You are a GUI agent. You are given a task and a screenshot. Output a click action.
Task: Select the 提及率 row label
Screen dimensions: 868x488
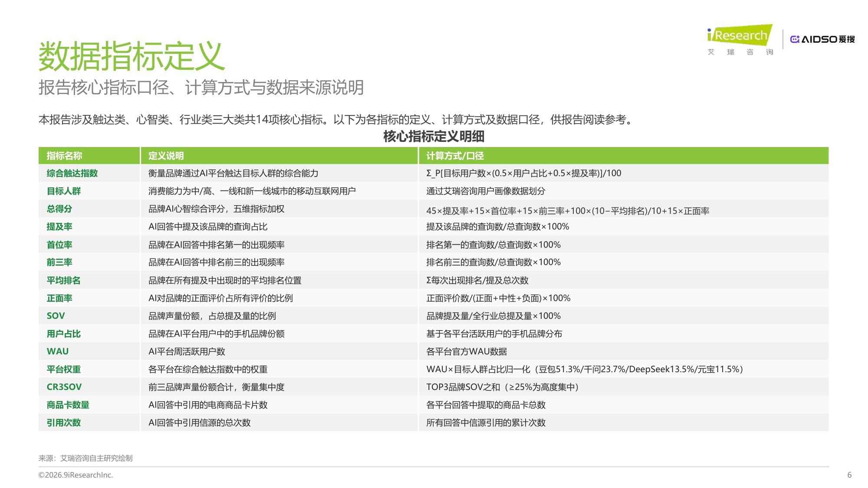(59, 226)
